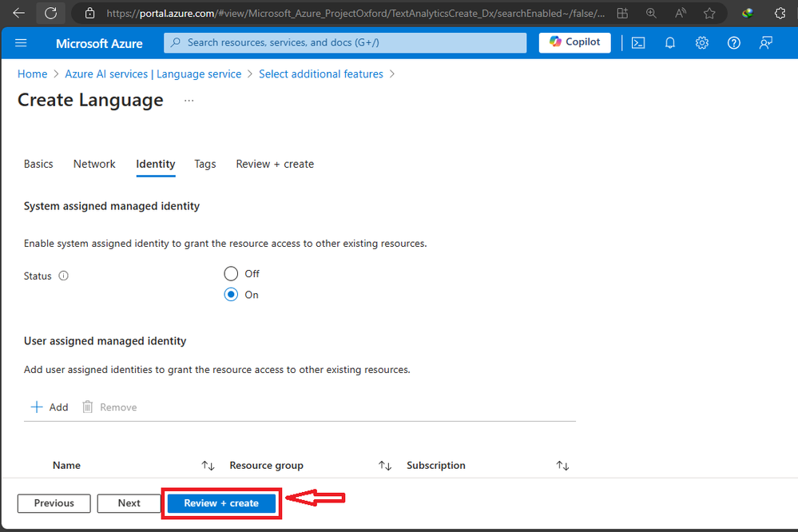Image resolution: width=798 pixels, height=532 pixels.
Task: Open the Azure portal hamburger menu
Action: pos(21,43)
